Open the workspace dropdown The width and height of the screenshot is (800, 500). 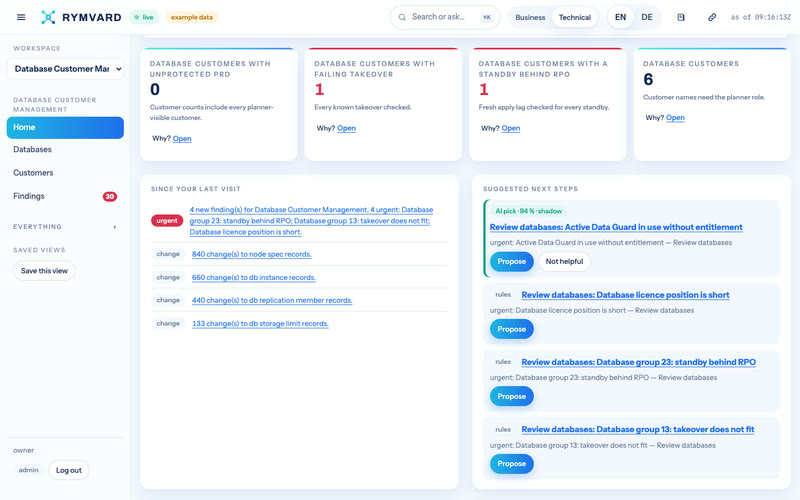[x=65, y=68]
